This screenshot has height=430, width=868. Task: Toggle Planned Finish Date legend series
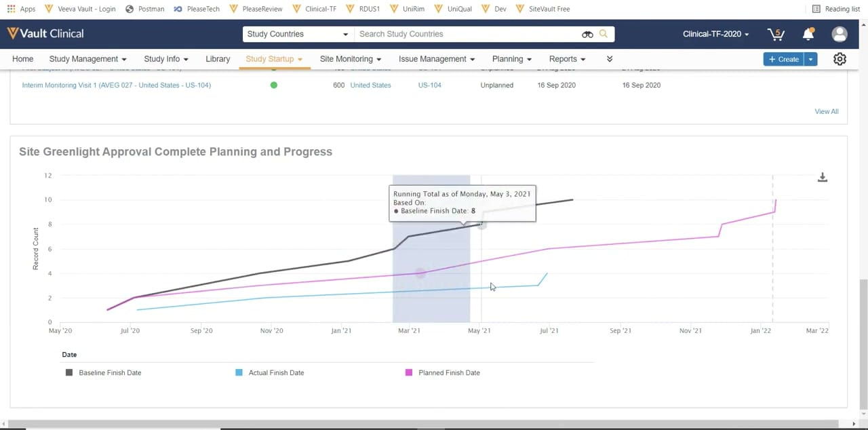(x=442, y=373)
